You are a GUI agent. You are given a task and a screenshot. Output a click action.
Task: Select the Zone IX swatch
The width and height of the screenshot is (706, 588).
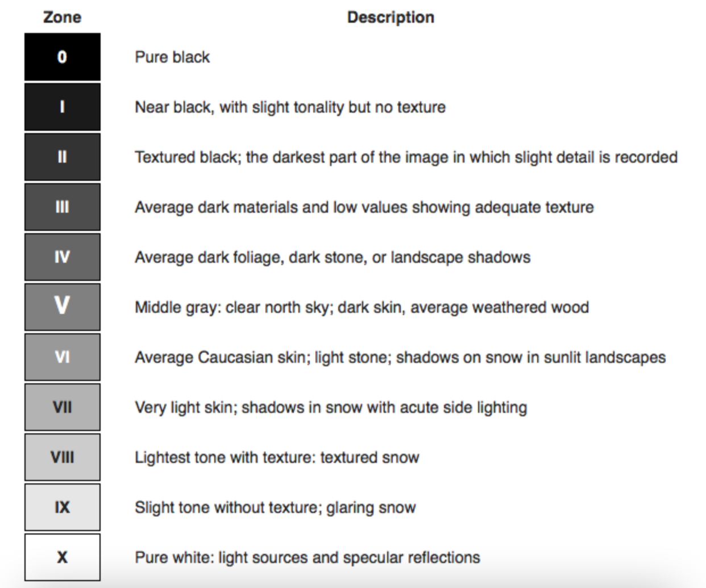63,507
